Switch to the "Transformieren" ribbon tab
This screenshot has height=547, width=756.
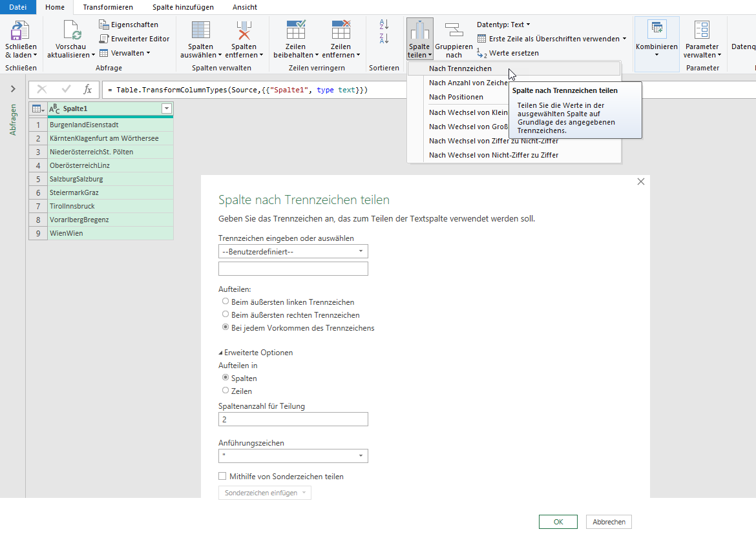(108, 8)
